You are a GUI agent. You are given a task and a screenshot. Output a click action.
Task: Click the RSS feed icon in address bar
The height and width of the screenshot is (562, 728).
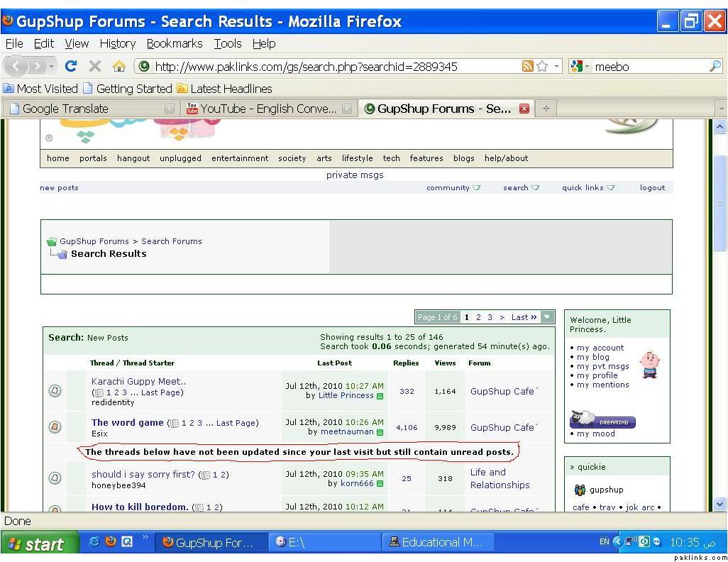[527, 67]
